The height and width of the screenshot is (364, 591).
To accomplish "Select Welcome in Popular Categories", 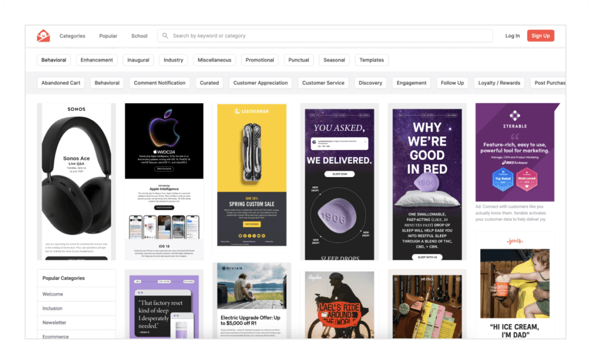I will point(53,294).
